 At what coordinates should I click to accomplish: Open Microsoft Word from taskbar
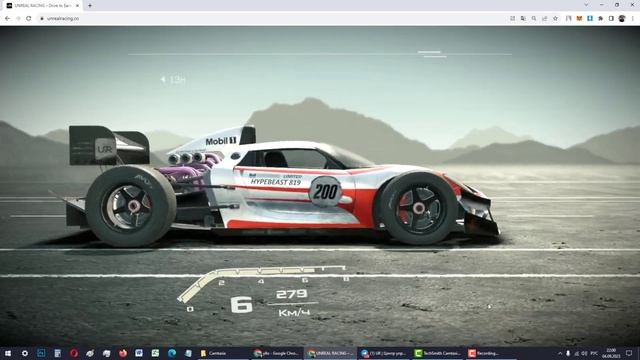(x=139, y=353)
